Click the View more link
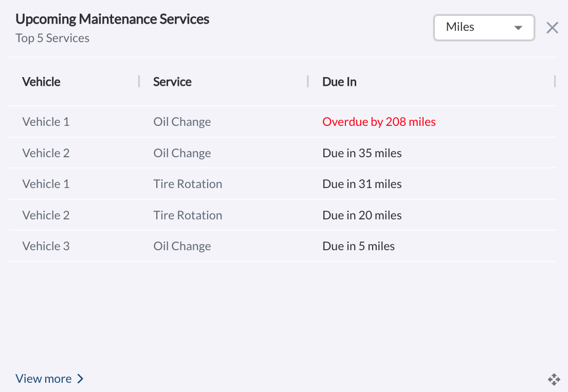 [x=44, y=379]
